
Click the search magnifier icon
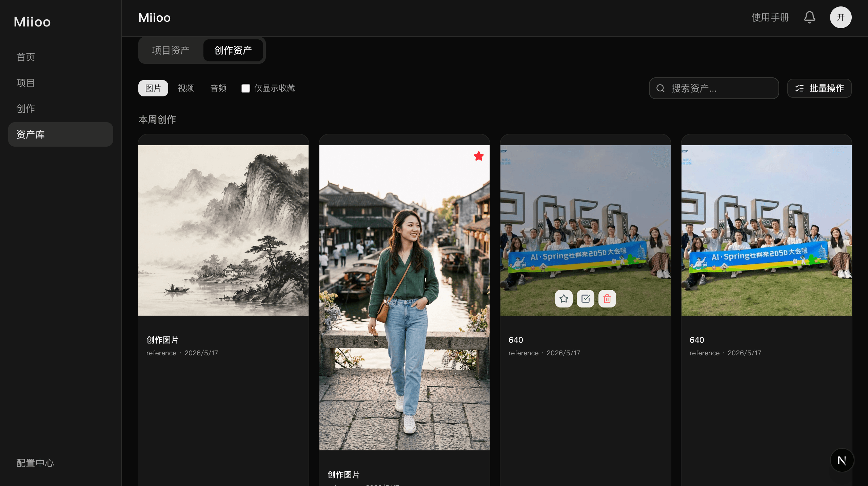pos(660,88)
